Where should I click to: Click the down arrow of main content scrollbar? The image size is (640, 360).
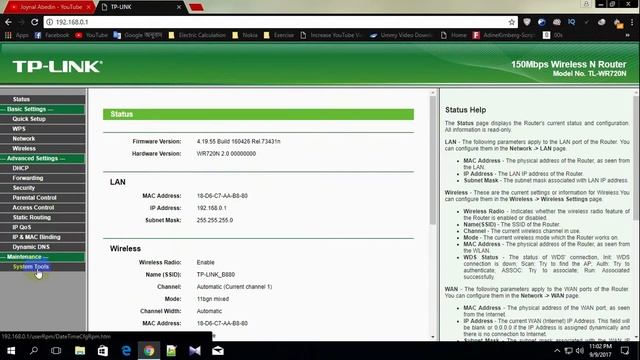click(x=433, y=337)
